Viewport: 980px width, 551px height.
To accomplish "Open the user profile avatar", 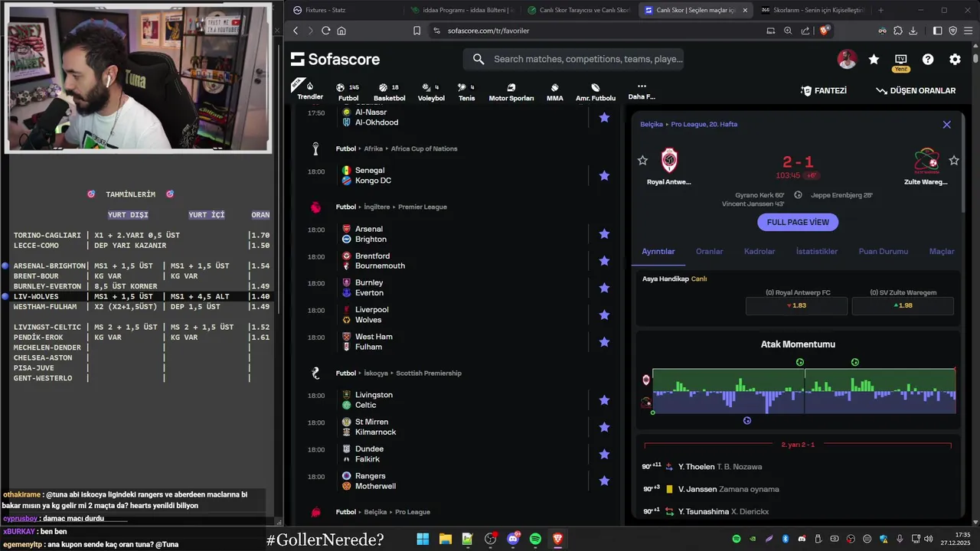I will click(x=847, y=59).
